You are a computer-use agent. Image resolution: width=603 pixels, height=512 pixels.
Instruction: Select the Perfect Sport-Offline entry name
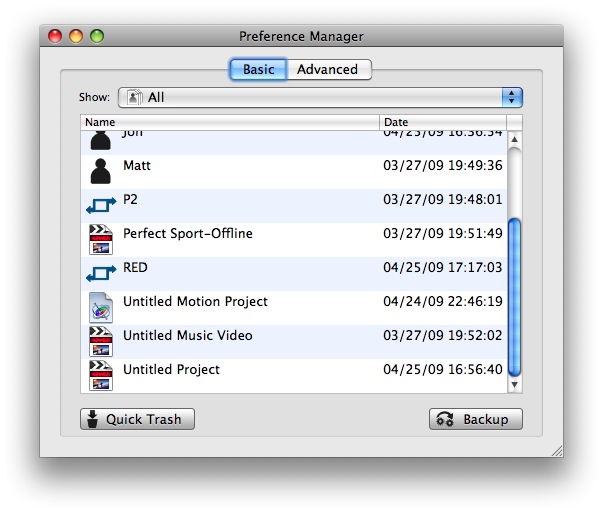pyautogui.click(x=188, y=233)
